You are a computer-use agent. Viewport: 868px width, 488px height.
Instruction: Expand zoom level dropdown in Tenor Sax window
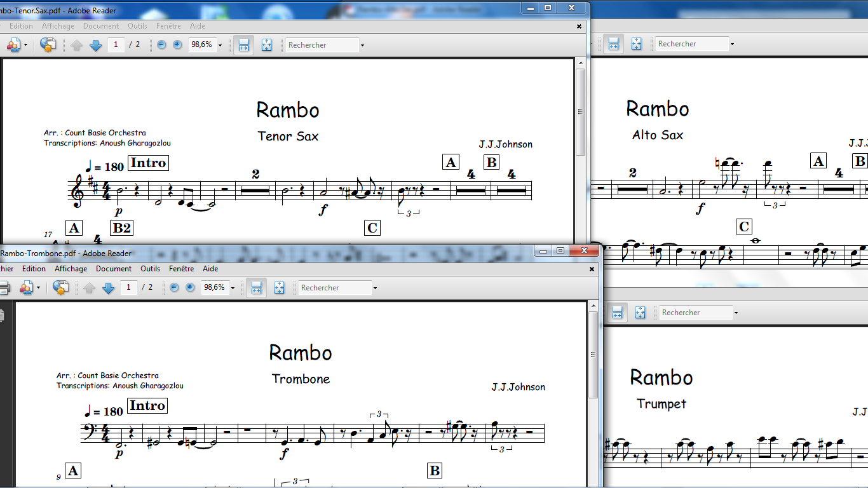click(x=220, y=45)
